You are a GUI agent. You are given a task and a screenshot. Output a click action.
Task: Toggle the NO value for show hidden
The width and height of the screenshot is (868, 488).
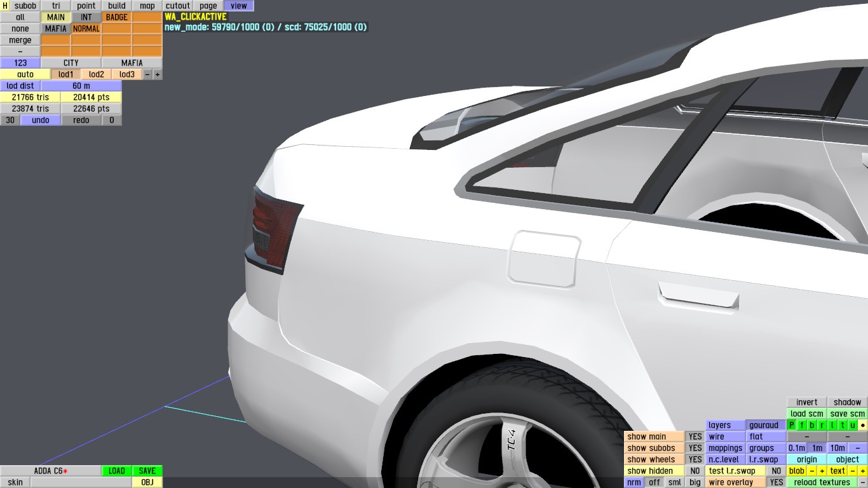(695, 471)
